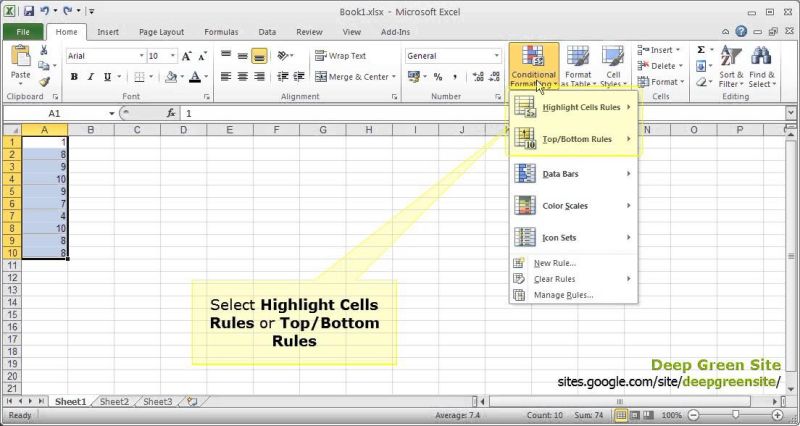Open the Borders dropdown arrow
The image size is (800, 426).
151,77
